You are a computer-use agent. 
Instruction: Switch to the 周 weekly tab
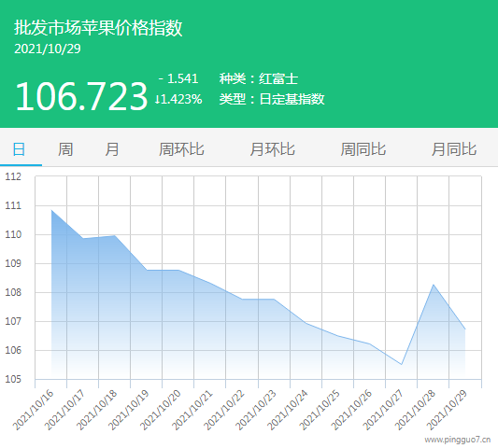[x=65, y=149]
